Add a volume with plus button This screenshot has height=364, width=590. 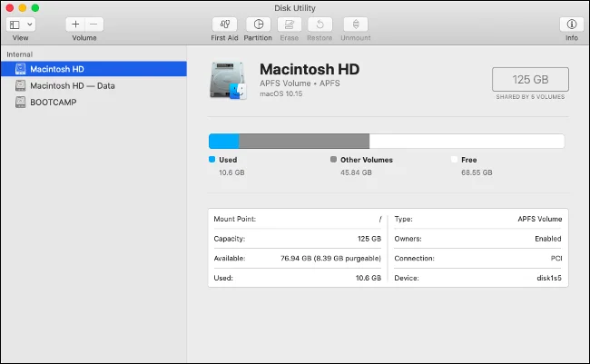[x=75, y=25]
